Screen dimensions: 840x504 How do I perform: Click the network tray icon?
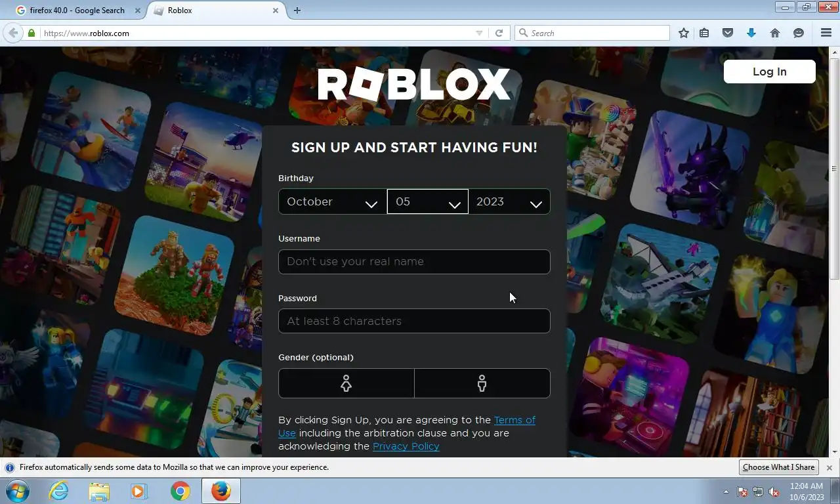click(758, 492)
